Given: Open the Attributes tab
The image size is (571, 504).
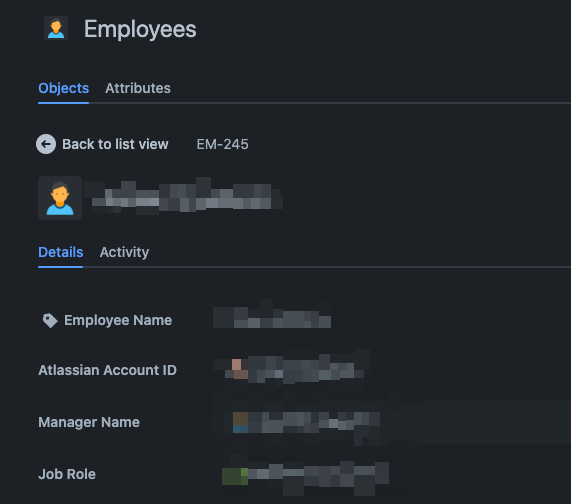Looking at the screenshot, I should point(138,88).
